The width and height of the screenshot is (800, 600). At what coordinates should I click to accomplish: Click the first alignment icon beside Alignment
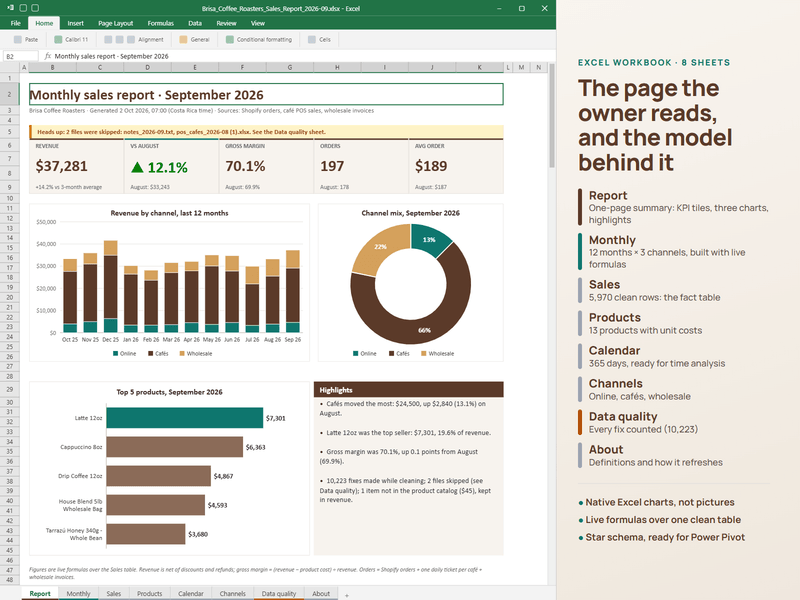pyautogui.click(x=108, y=39)
